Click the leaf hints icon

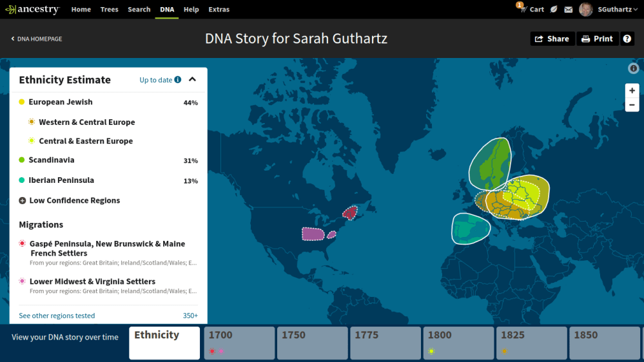(x=554, y=10)
